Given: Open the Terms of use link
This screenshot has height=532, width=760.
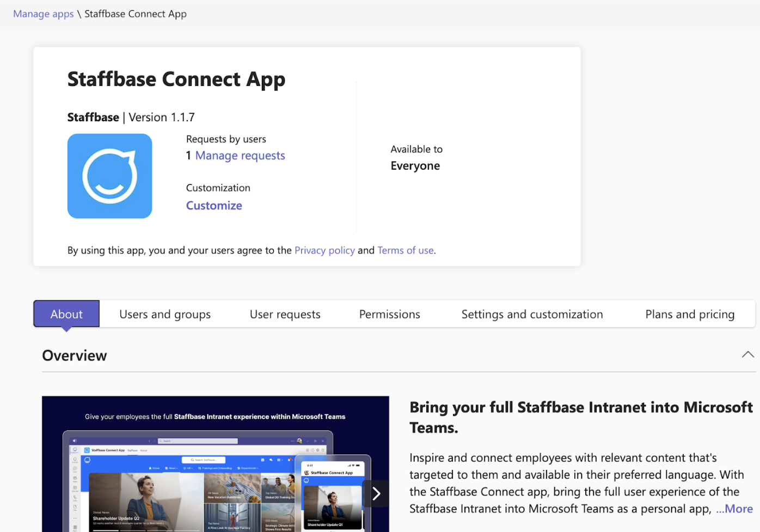Looking at the screenshot, I should click(x=406, y=250).
